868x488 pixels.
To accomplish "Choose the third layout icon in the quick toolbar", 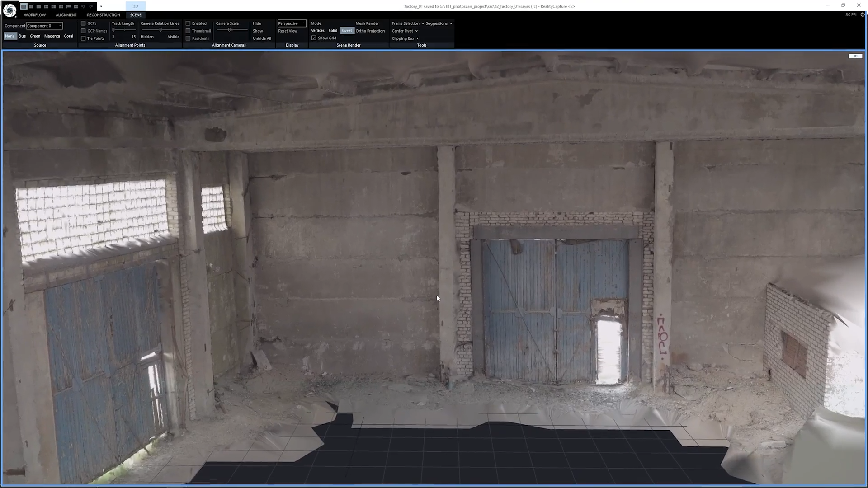I will tap(38, 6).
